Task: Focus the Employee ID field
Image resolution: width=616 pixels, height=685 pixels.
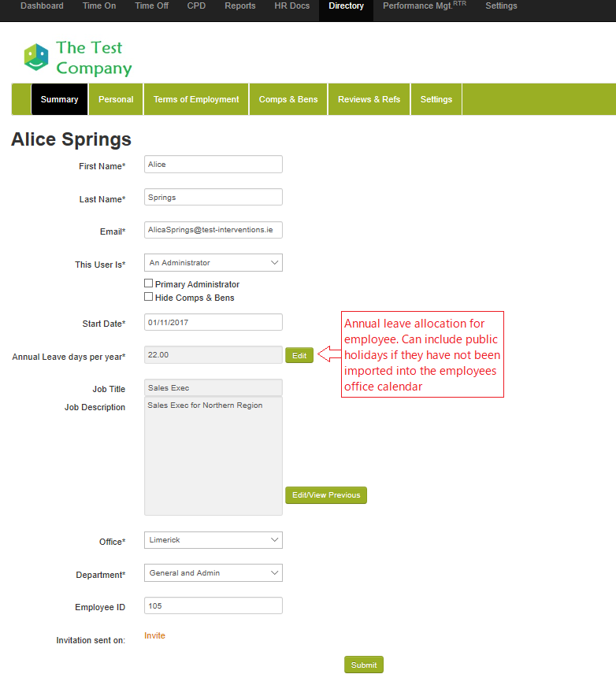Action: pos(213,606)
